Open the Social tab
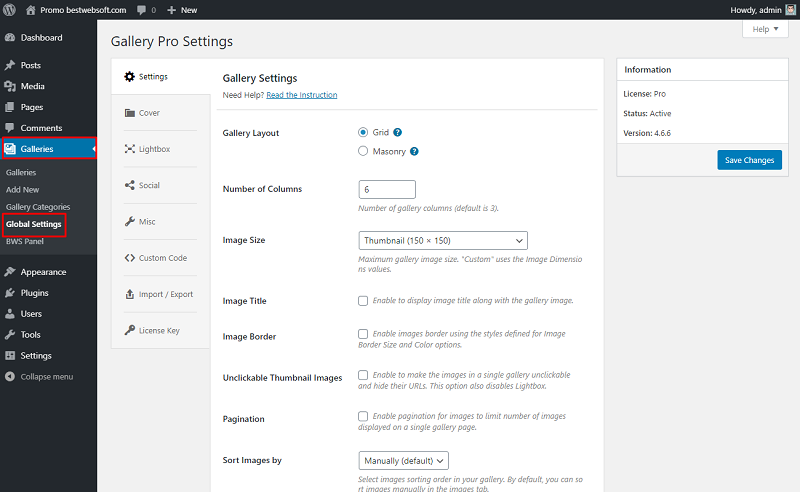Viewport: 800px width, 492px height. click(x=160, y=185)
